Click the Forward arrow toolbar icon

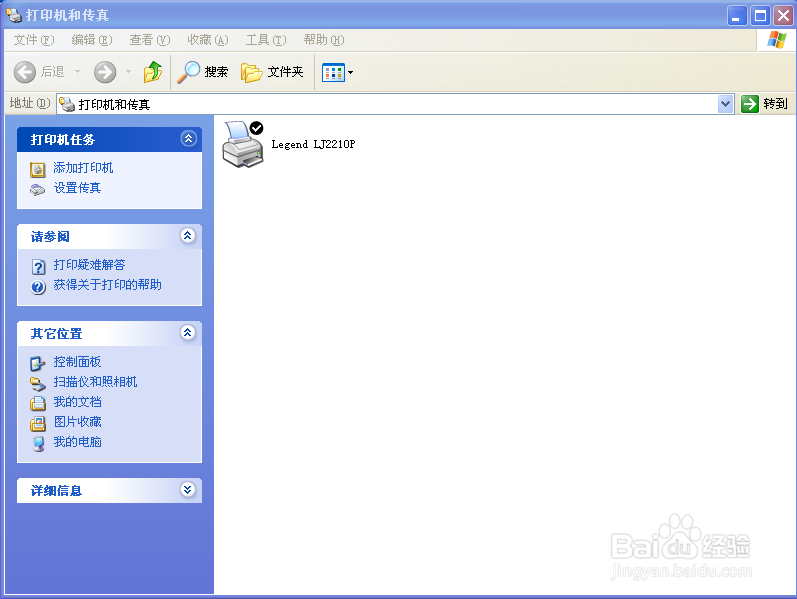coord(105,72)
